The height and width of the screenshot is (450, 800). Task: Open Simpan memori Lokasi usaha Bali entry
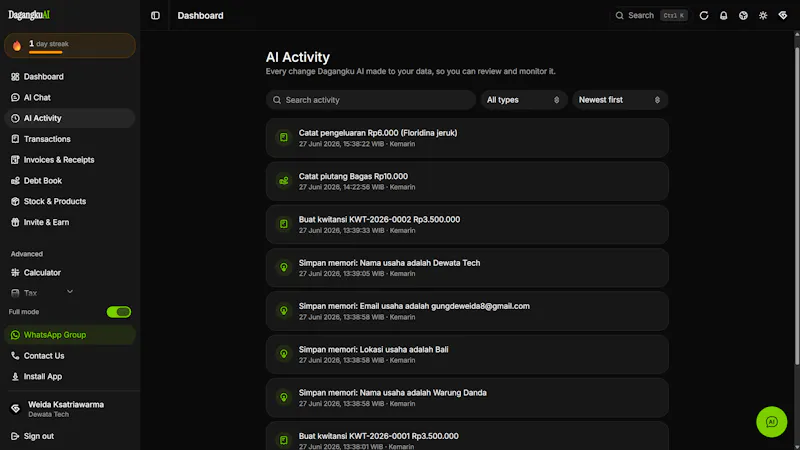click(467, 355)
